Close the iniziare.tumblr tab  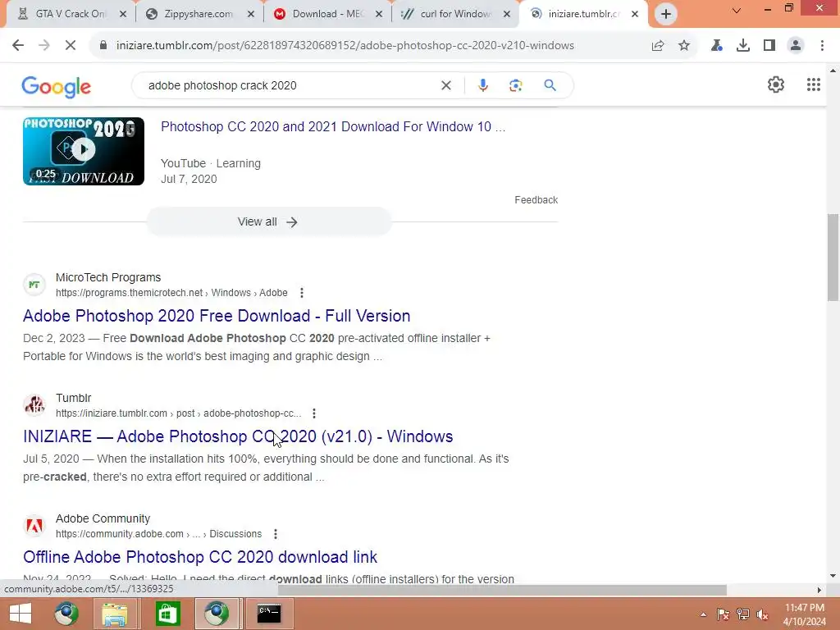pos(635,14)
